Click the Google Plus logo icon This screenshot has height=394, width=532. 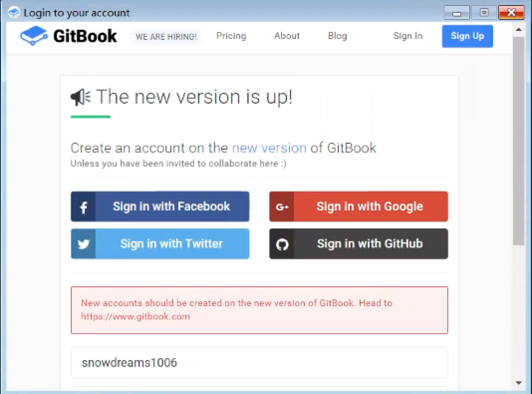tap(282, 207)
